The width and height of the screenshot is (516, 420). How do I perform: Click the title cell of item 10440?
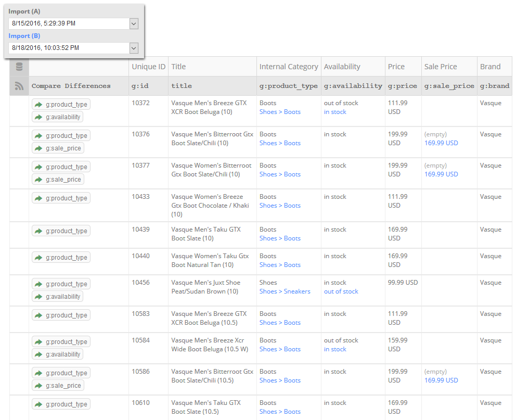click(x=212, y=261)
